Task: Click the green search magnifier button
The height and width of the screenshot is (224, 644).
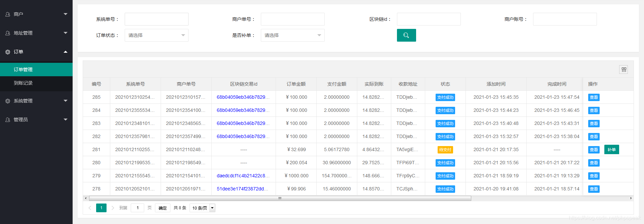Action: tap(406, 35)
